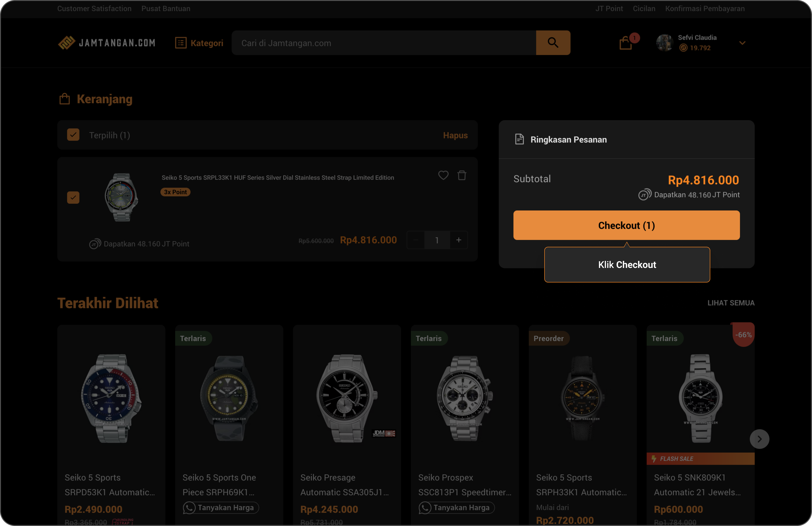Click the orange search magnifier button
Viewport: 812px width, 526px height.
click(x=553, y=43)
